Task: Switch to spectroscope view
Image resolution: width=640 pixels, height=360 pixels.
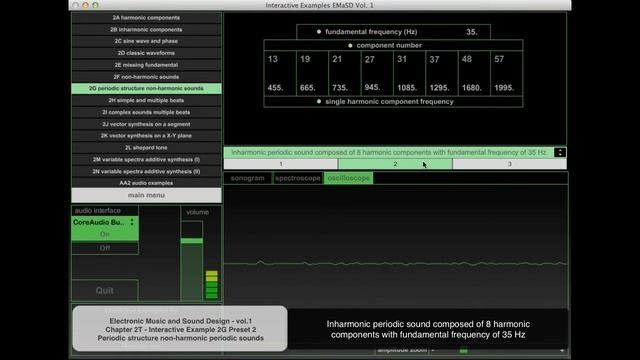Action: pyautogui.click(x=298, y=178)
